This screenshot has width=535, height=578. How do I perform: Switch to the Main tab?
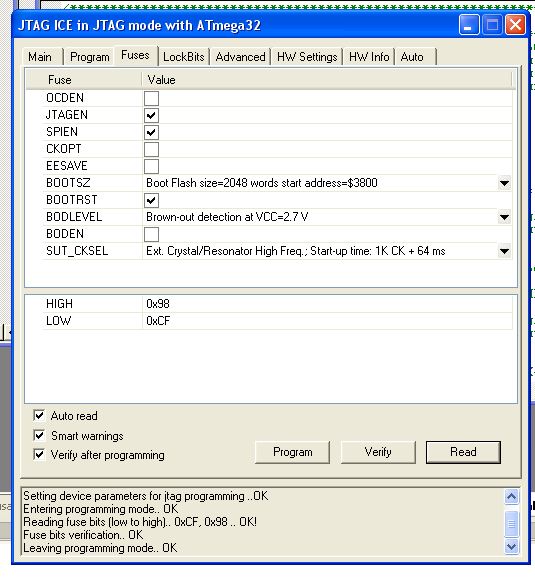click(x=40, y=57)
